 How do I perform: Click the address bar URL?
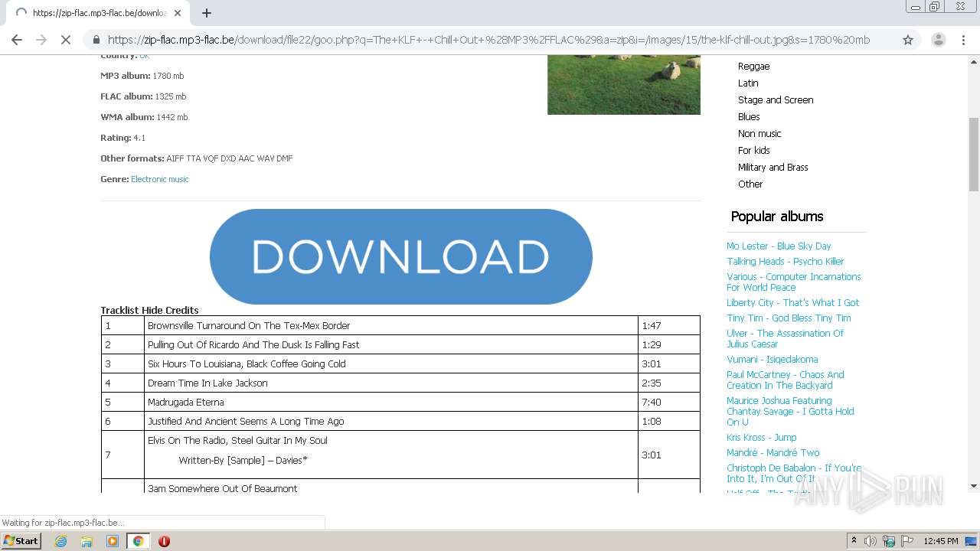tap(488, 40)
